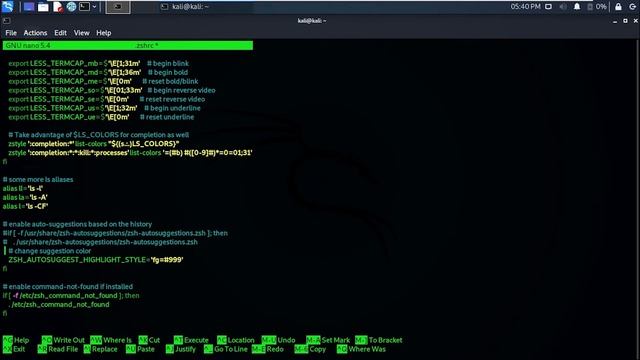Viewport: 640px width, 360px height.
Task: Open the View menu
Action: pos(81,33)
